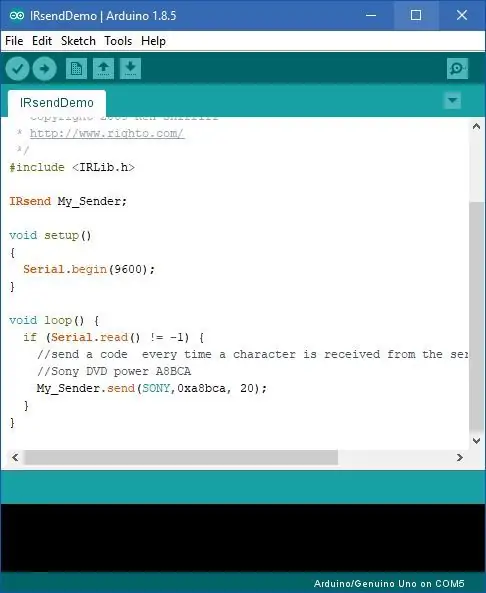Open the Edit menu
Image resolution: width=486 pixels, height=593 pixels.
[42, 41]
